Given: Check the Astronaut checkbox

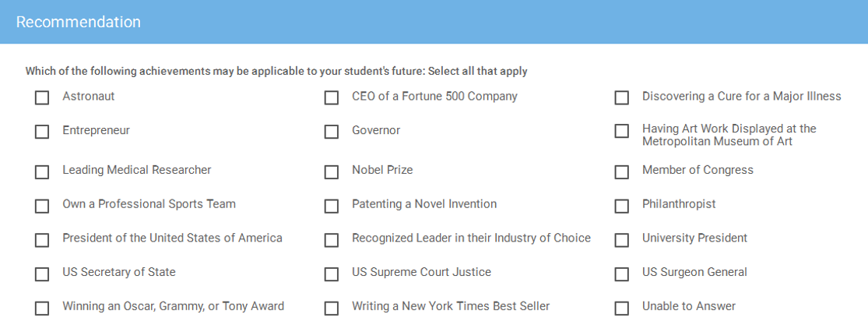Looking at the screenshot, I should [x=42, y=98].
